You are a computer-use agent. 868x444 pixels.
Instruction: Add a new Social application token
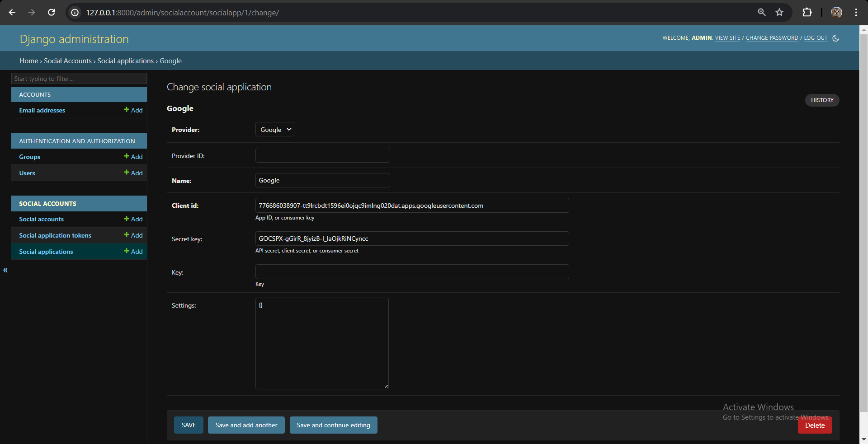point(133,235)
